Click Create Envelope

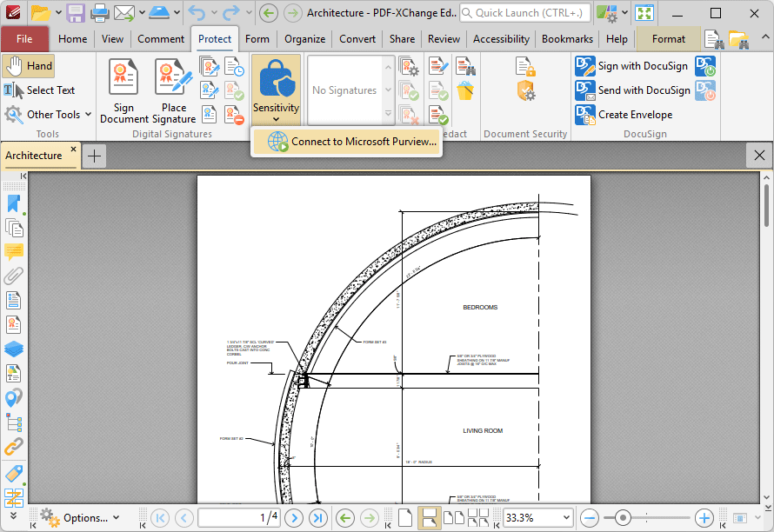coord(624,115)
